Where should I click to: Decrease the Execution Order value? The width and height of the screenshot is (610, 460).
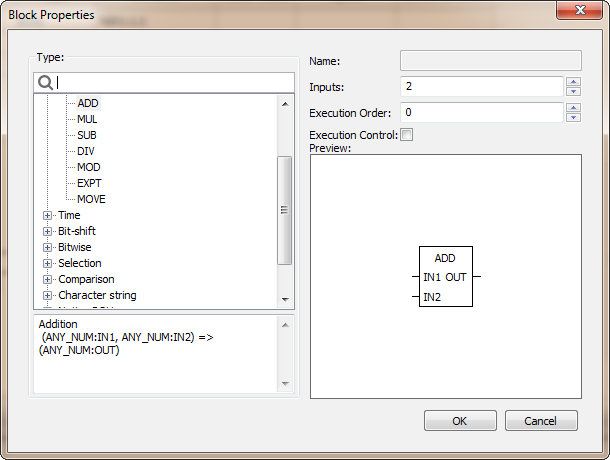[x=573, y=118]
